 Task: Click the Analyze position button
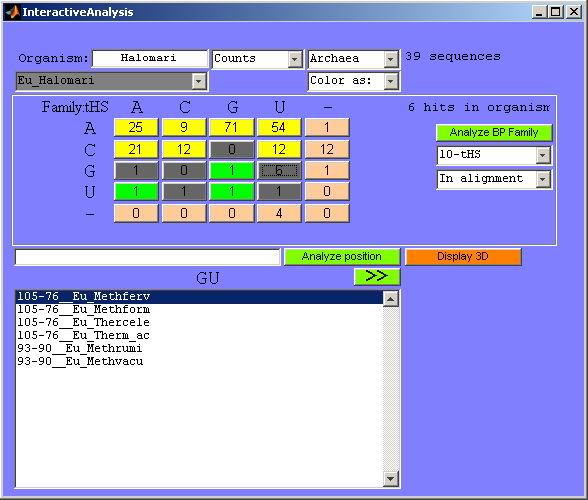pyautogui.click(x=342, y=257)
